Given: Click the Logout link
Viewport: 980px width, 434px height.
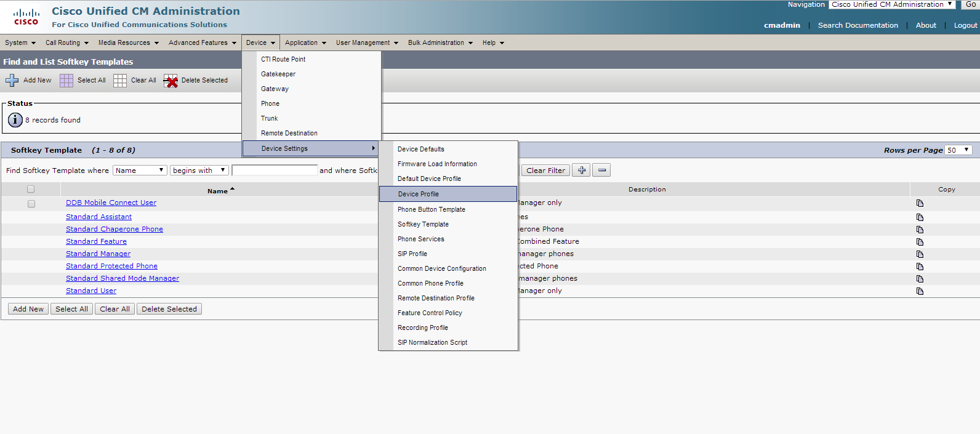Looking at the screenshot, I should pyautogui.click(x=965, y=25).
